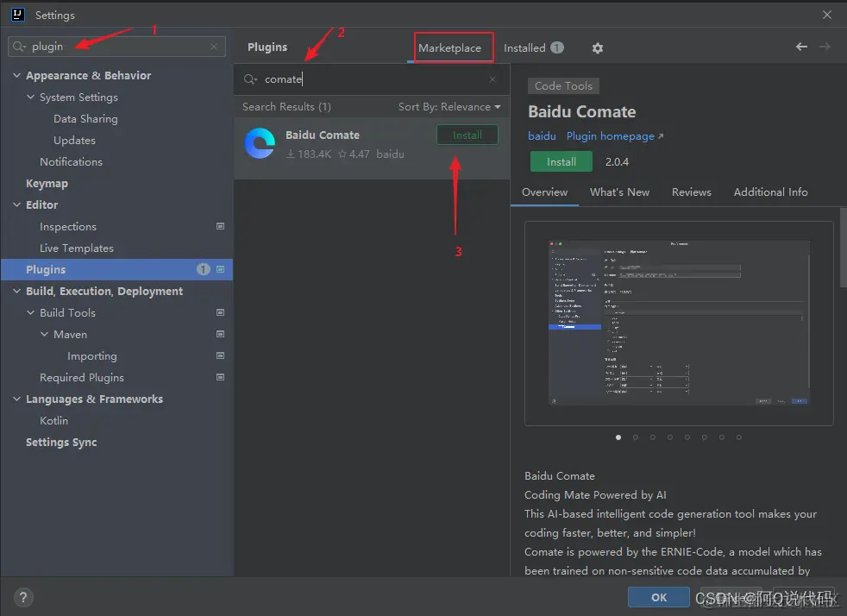847x616 pixels.
Task: Open the Additional Info tab
Action: (771, 192)
